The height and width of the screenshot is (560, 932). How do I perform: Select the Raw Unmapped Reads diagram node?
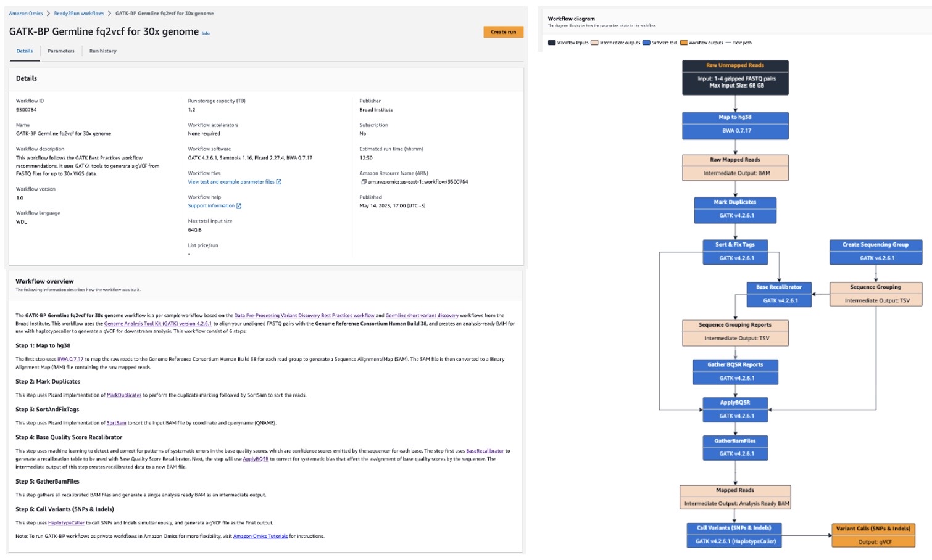[x=735, y=78]
